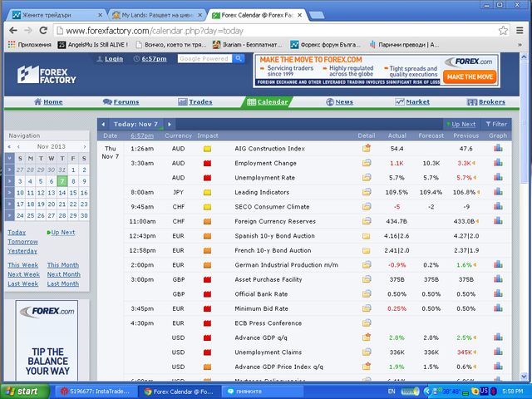Click the Forex Factory logo
This screenshot has height=399, width=532.
pyautogui.click(x=47, y=75)
